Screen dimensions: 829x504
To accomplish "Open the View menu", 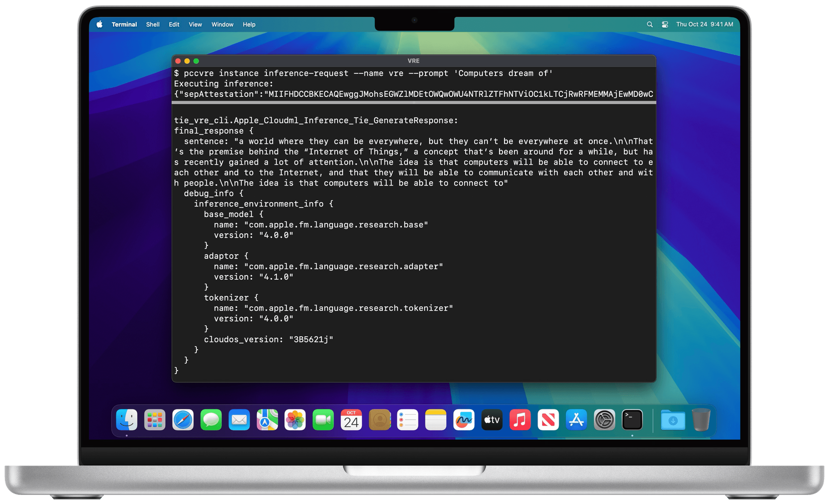I will point(195,24).
